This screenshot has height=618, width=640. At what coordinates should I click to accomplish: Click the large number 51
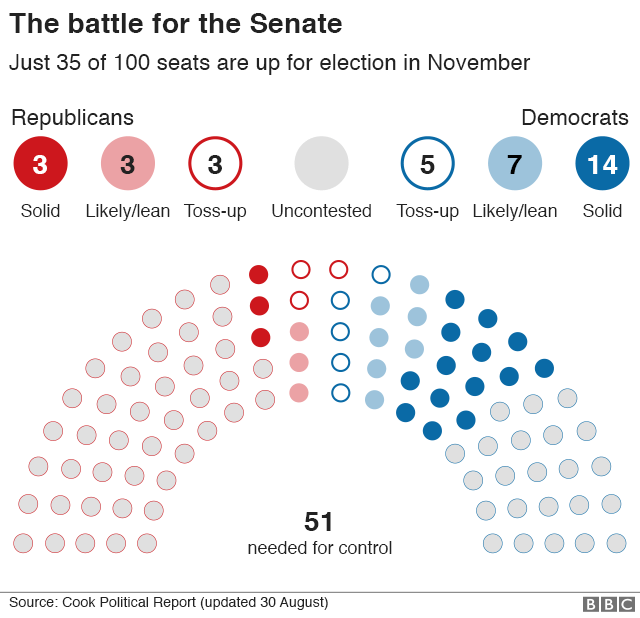(x=319, y=522)
